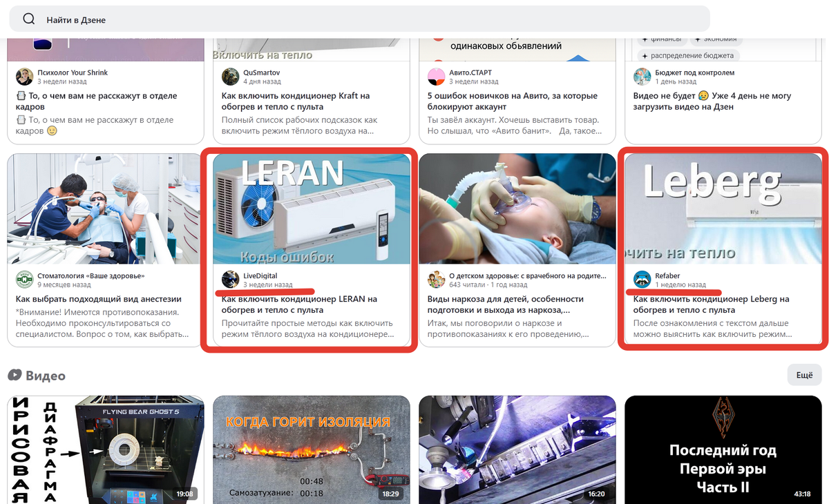Image resolution: width=829 pixels, height=504 pixels.
Task: Click "9 месяцев назад" timestamp
Action: 64,284
